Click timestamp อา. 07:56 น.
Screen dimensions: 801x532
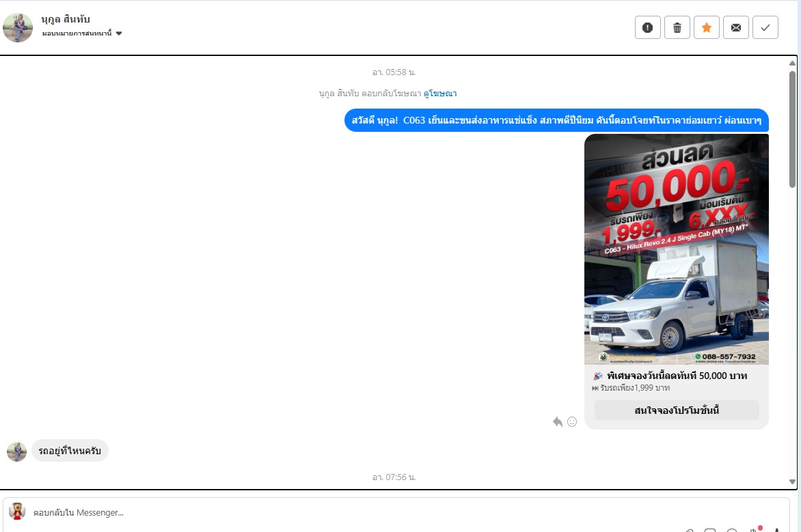pos(394,477)
